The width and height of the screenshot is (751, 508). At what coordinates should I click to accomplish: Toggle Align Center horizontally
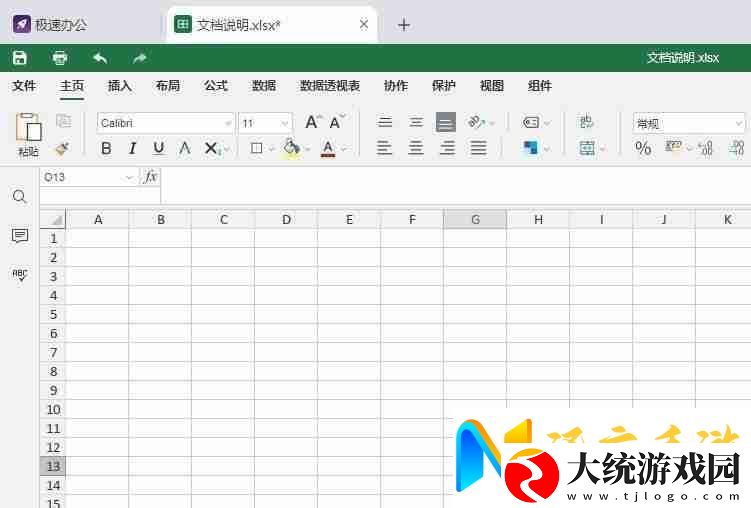click(x=416, y=148)
